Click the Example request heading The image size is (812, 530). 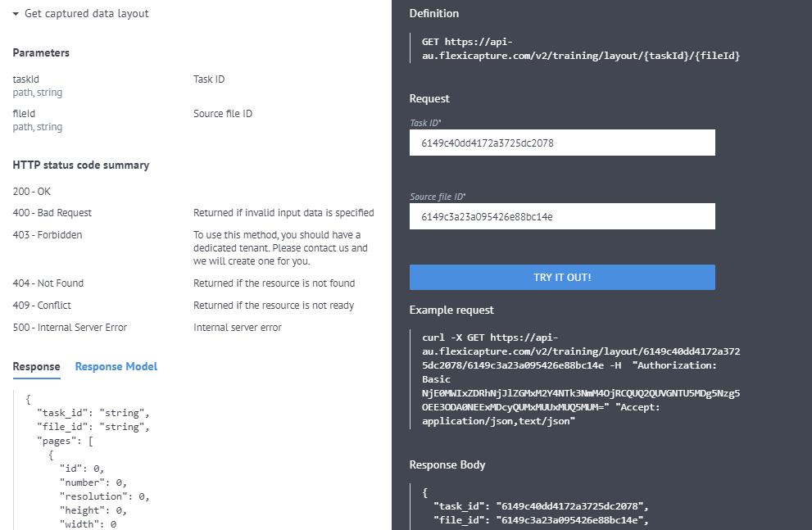click(x=451, y=310)
